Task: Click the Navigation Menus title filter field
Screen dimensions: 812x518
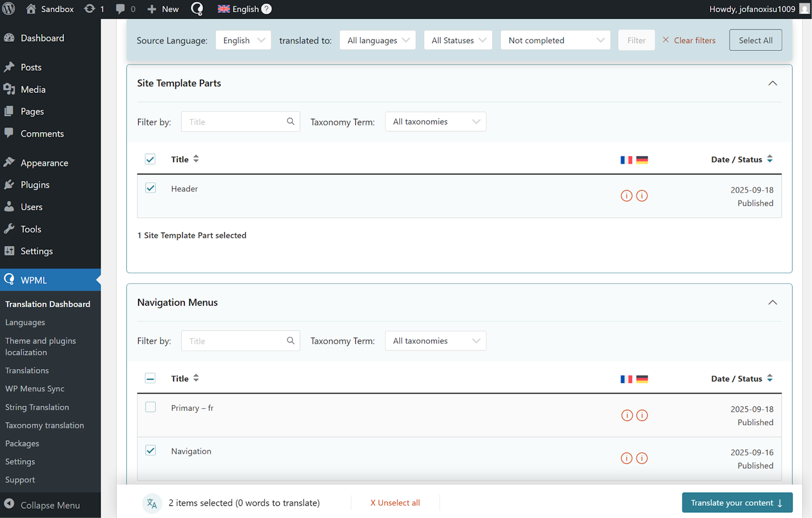Action: click(236, 341)
